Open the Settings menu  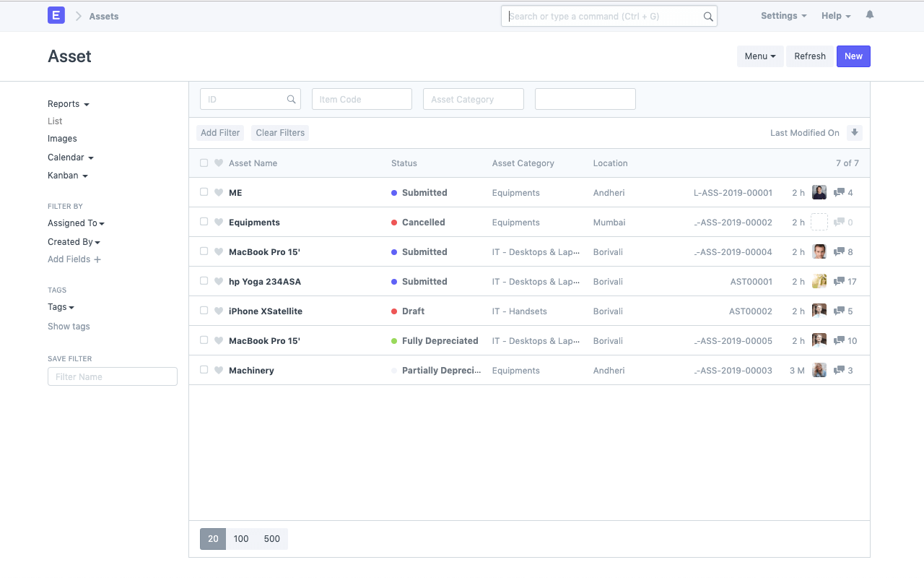783,16
